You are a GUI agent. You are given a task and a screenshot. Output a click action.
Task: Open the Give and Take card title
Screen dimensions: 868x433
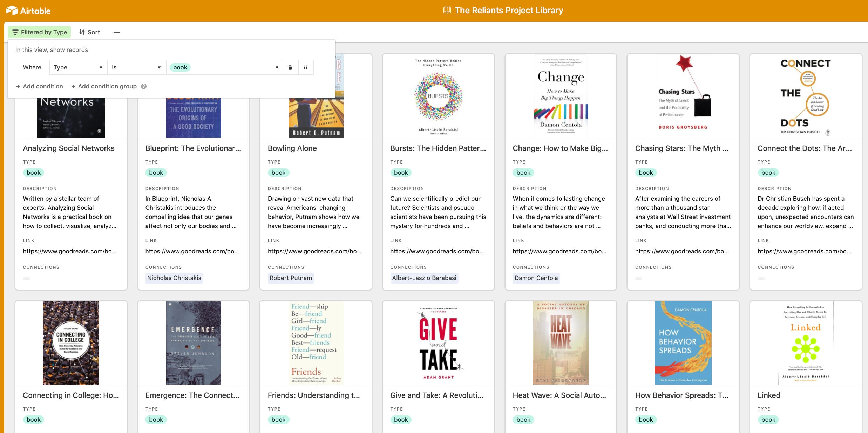coord(437,395)
